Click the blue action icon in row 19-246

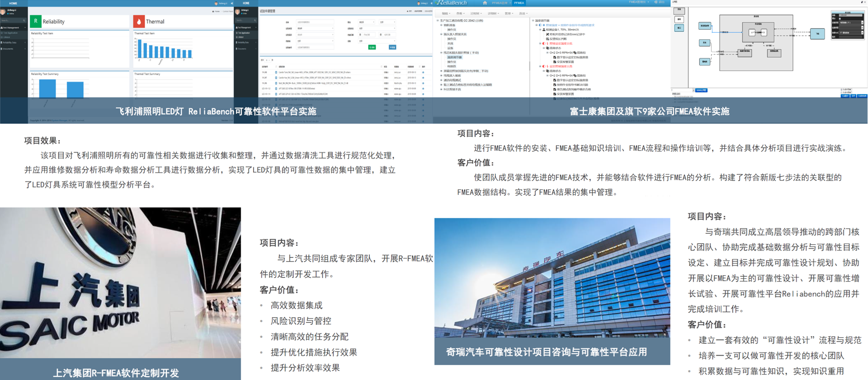[x=423, y=83]
